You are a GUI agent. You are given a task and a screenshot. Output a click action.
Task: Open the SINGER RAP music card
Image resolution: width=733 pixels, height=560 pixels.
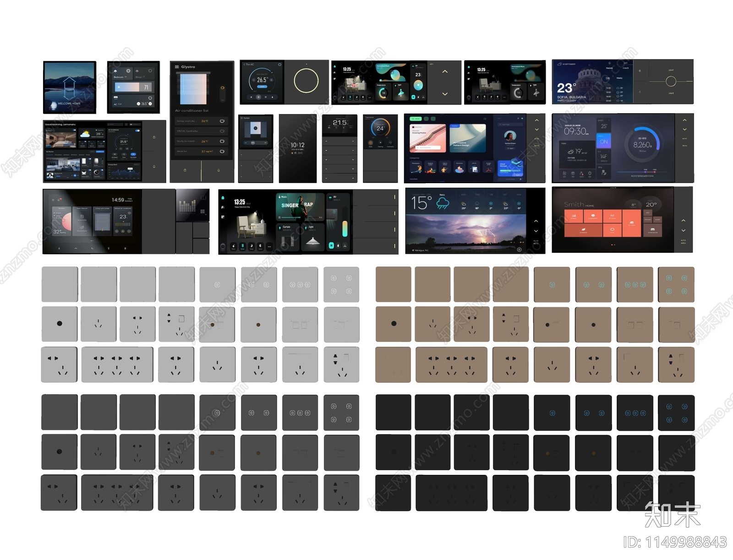click(x=300, y=207)
